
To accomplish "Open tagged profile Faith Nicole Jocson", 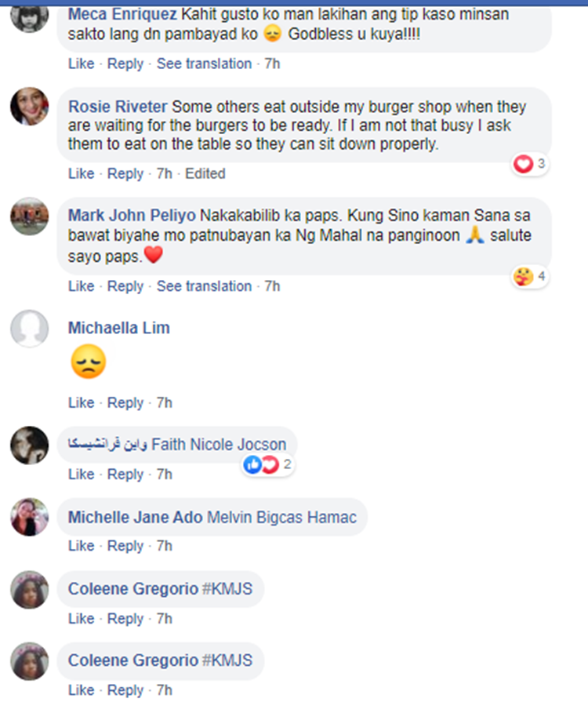I will point(219,445).
